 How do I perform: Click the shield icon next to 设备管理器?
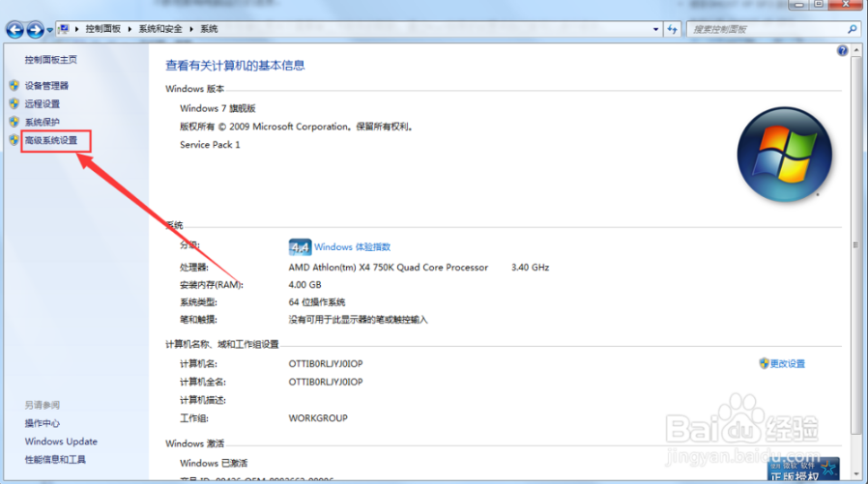(14, 86)
